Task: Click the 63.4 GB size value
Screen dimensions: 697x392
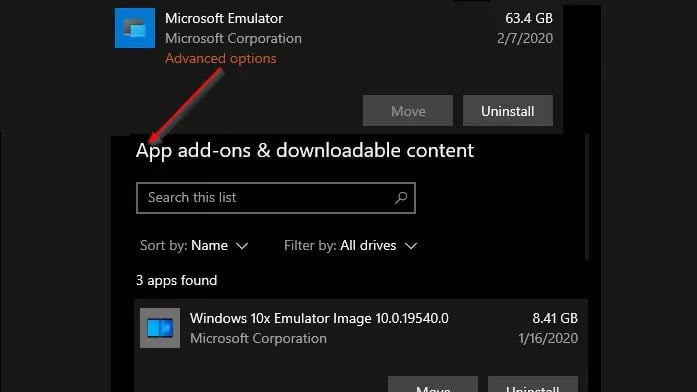Action: pos(529,18)
